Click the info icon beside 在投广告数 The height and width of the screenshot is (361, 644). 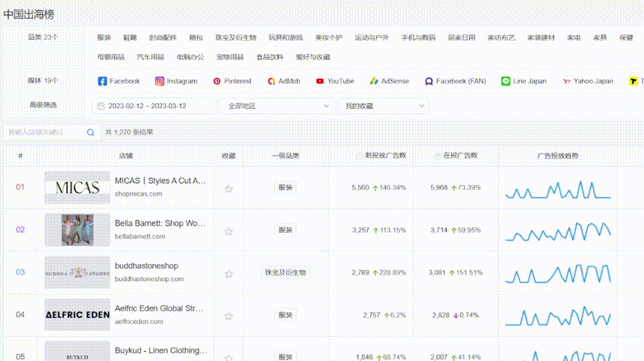click(438, 156)
